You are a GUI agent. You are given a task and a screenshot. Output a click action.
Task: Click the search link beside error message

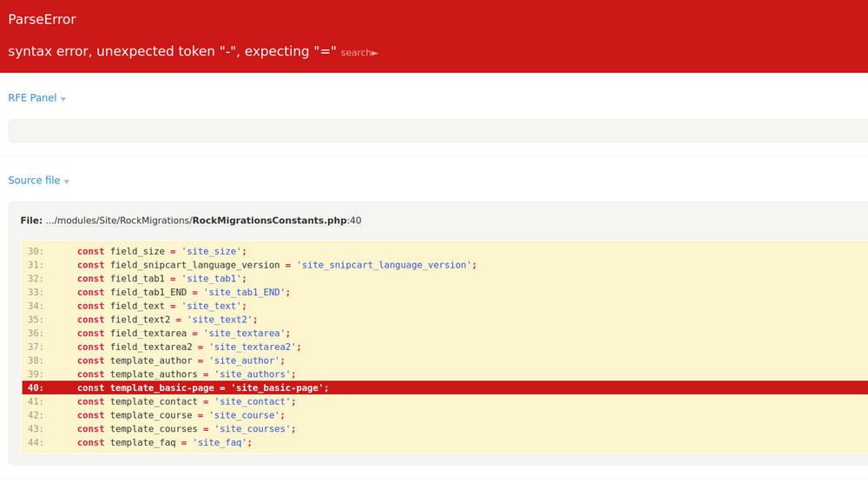coord(358,53)
